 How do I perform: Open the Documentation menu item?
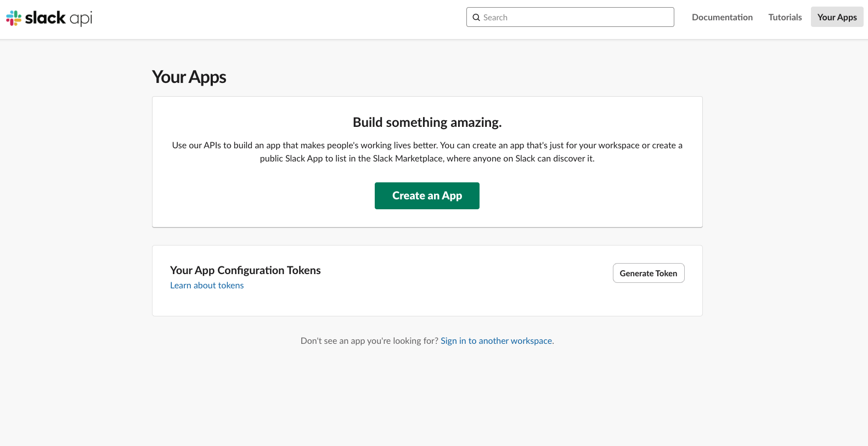722,17
